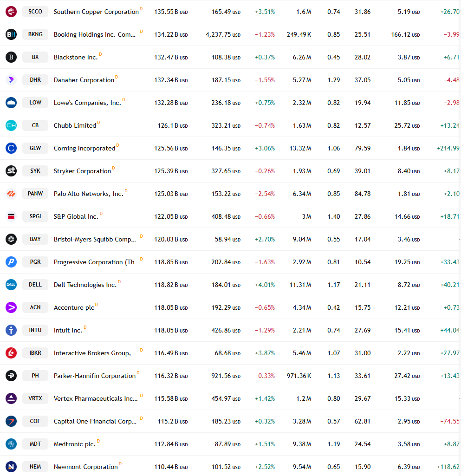Click the Danaher logo icon
461x476 pixels.
tap(11, 80)
